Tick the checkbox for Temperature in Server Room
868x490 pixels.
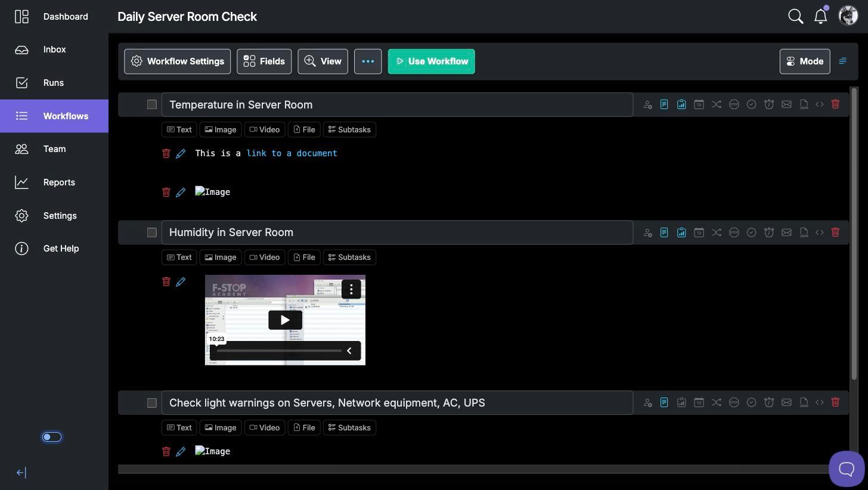pos(152,105)
